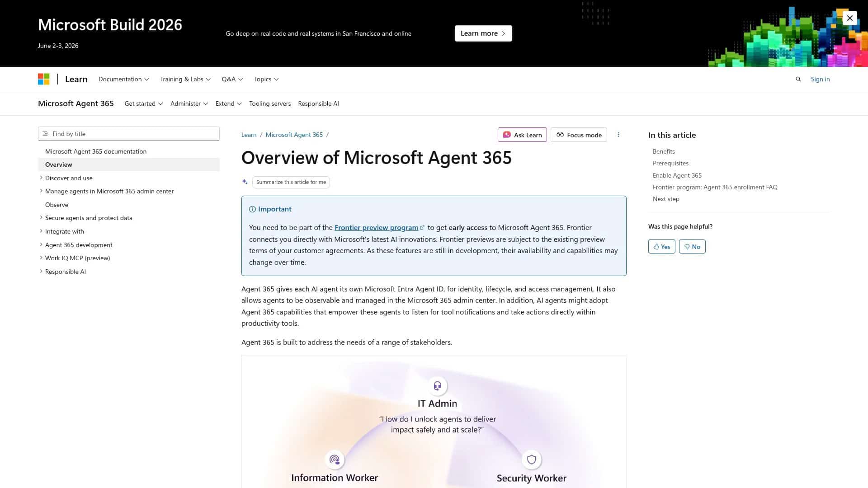The image size is (868, 488).
Task: Click the filter icon in the title search box
Action: tap(45, 133)
